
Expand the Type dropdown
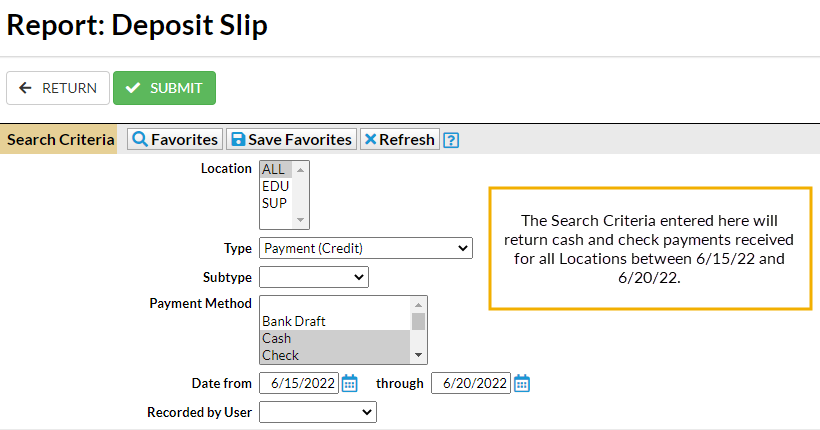[x=365, y=248]
